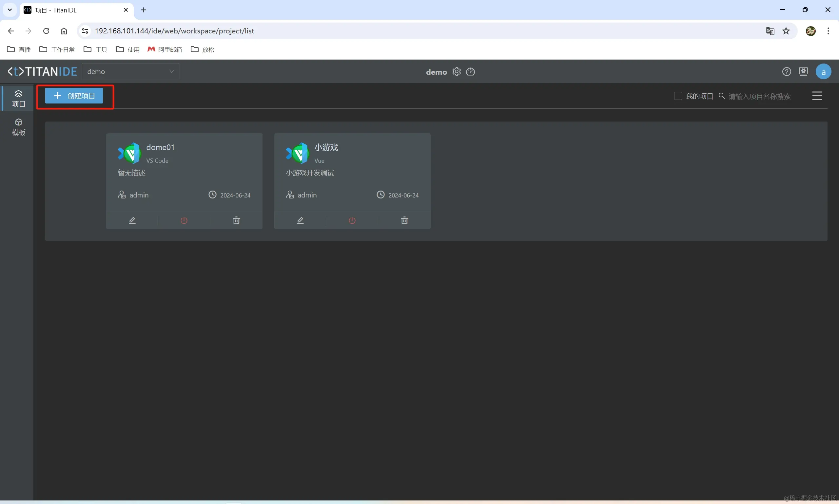Switch to the 模板 sidebar tab
The image size is (839, 504).
pos(18,127)
